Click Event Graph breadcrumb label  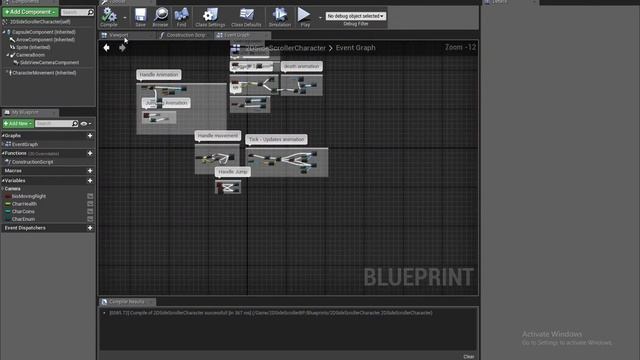point(356,48)
